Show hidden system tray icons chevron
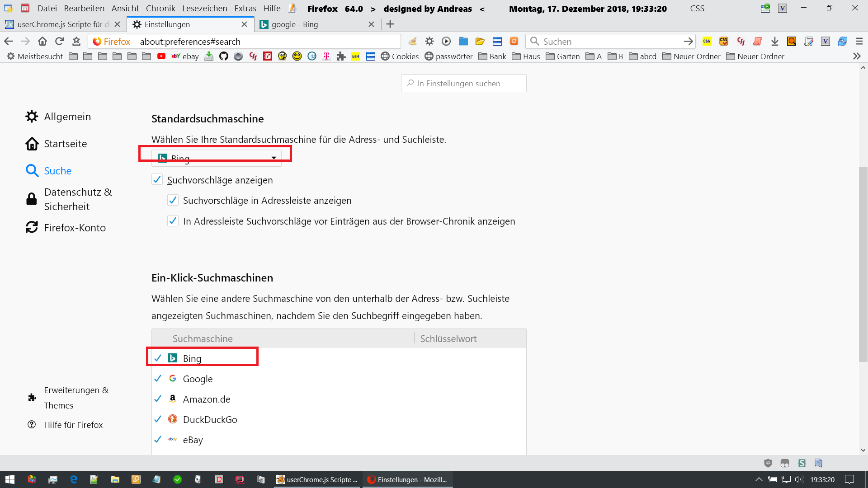Viewport: 868px width, 488px height. point(759,479)
